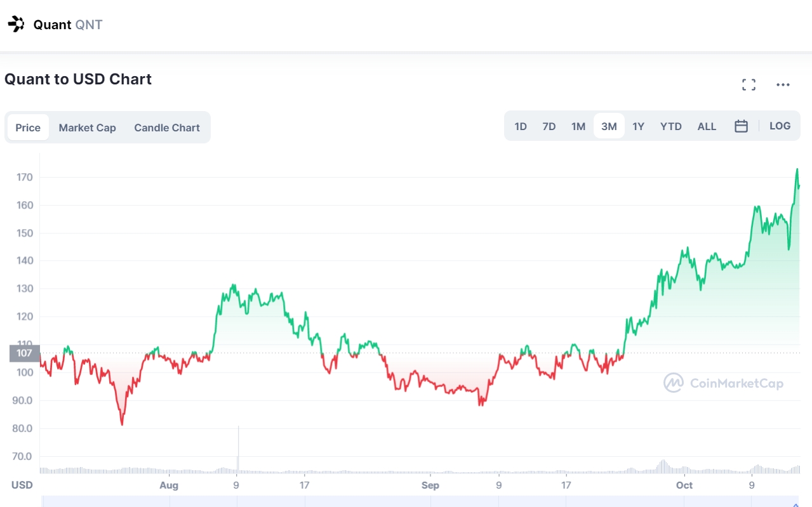Click the range slider strip below the chart
The image size is (812, 507).
tap(419, 501)
